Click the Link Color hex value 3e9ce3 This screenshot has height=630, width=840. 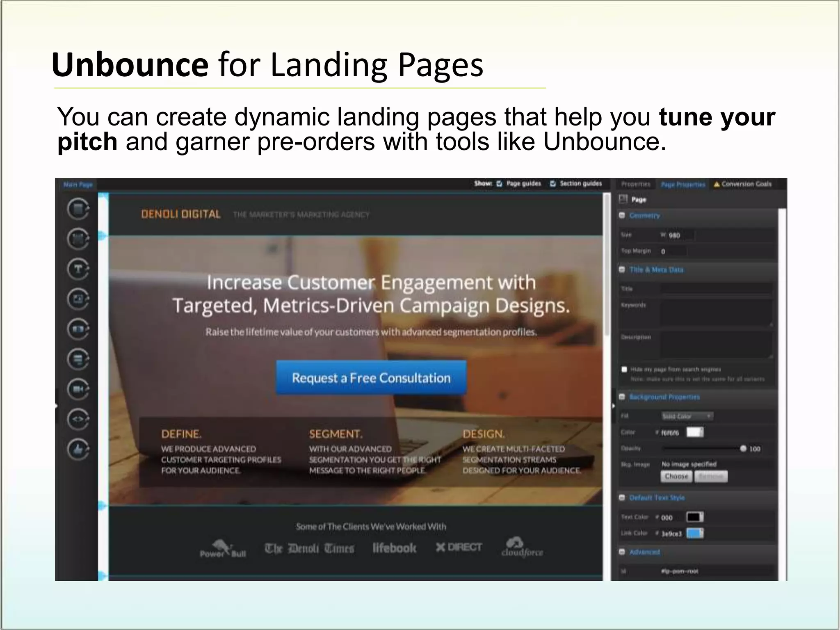point(671,534)
